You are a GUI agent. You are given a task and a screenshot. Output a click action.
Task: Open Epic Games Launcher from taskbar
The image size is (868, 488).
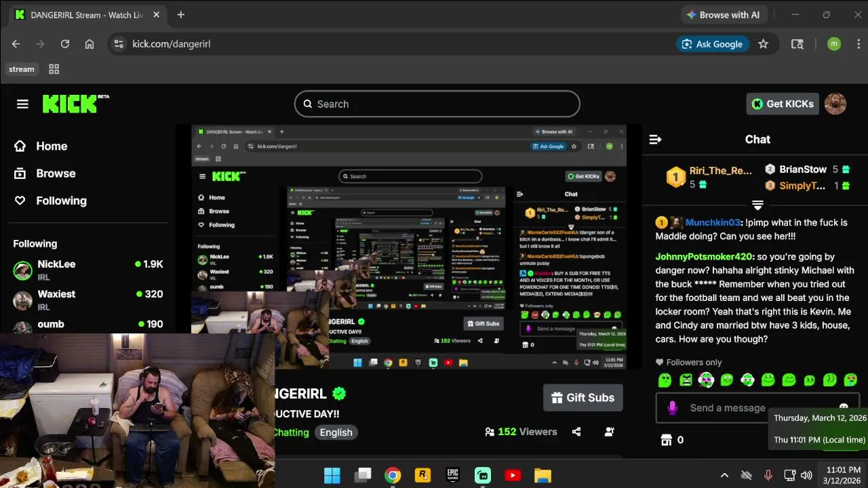tap(452, 476)
